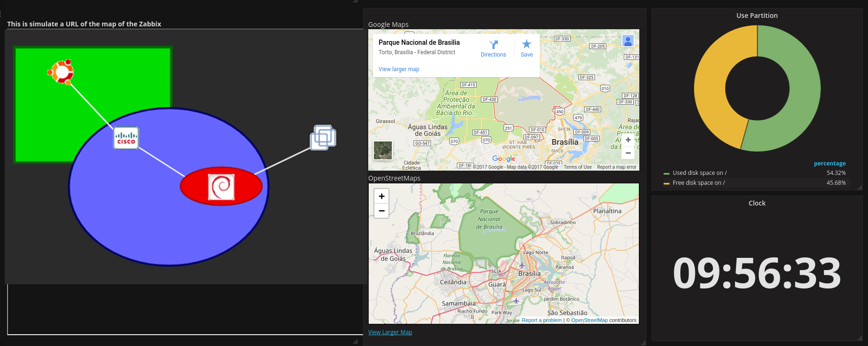Click the yellow free-space donut slice
The width and height of the screenshot is (868, 346).
[710, 85]
